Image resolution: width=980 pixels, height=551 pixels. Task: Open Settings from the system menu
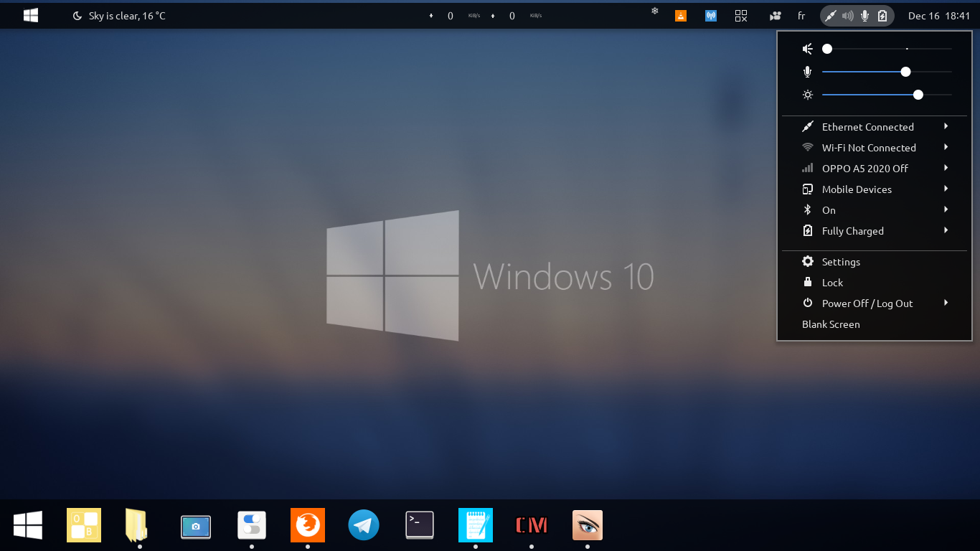pyautogui.click(x=875, y=262)
